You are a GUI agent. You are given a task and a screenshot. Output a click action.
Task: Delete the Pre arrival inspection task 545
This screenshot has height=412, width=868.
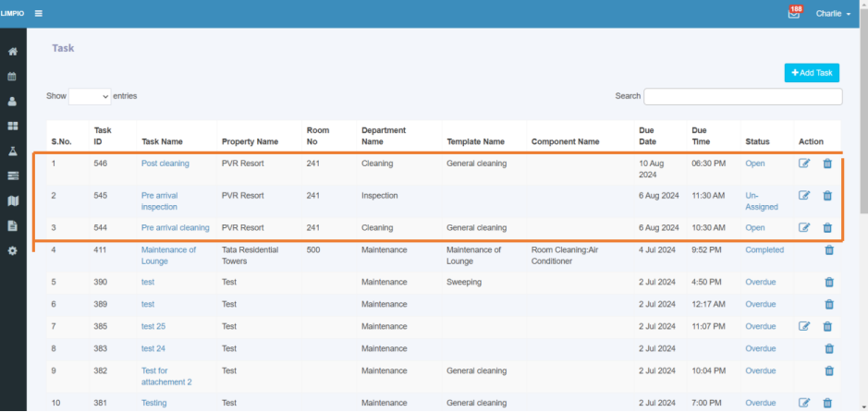tap(827, 196)
